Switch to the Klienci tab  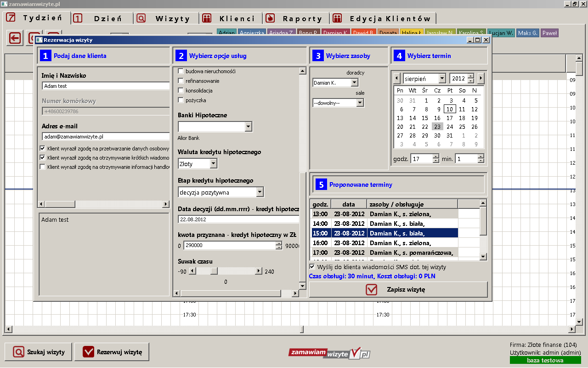point(231,18)
